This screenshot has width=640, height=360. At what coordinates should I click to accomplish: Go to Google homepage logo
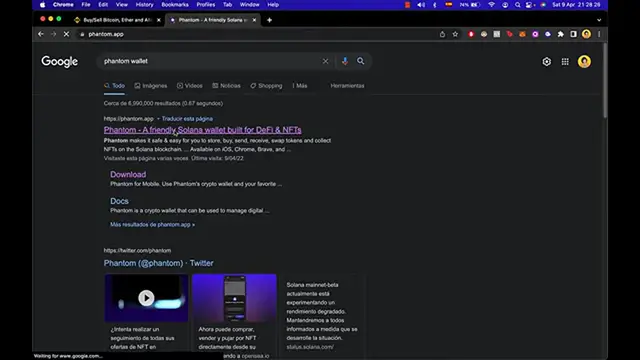click(60, 62)
